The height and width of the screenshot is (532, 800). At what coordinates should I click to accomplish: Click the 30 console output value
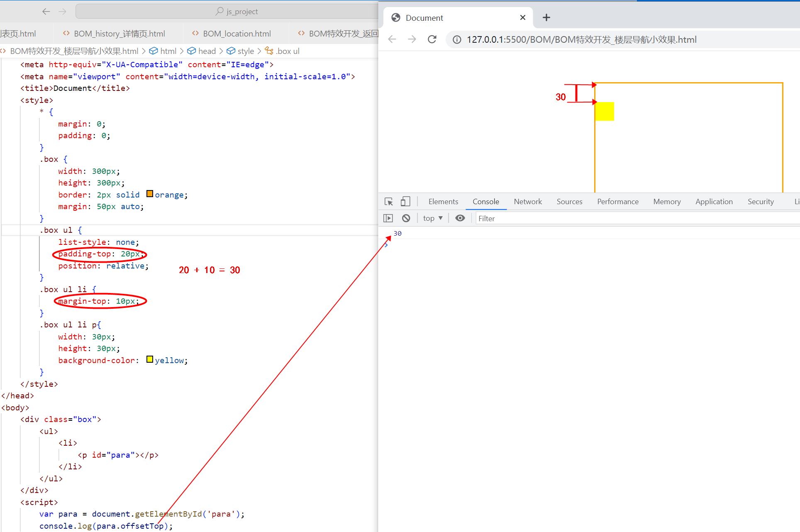click(x=398, y=233)
